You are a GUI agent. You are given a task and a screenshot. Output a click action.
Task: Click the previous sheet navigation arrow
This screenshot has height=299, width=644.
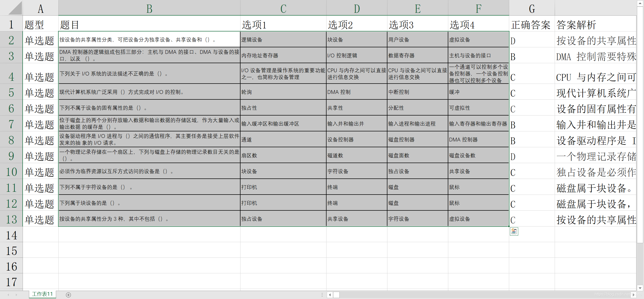8,295
